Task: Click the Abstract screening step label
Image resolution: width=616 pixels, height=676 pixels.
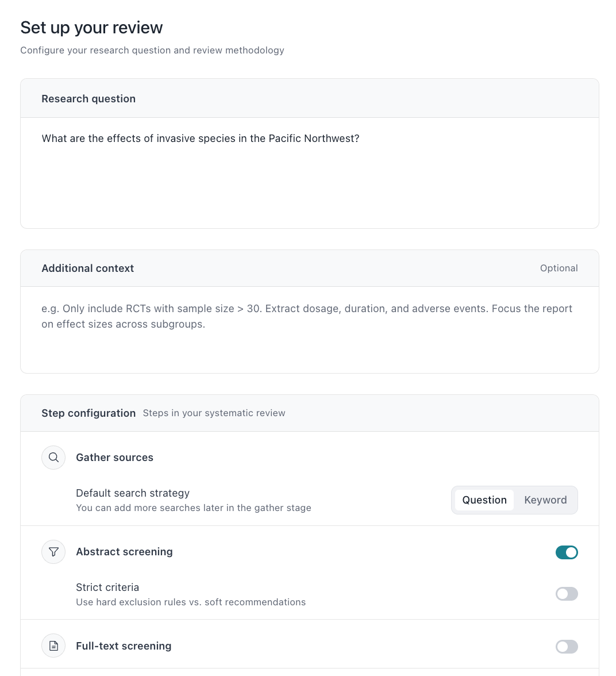Action: point(124,552)
